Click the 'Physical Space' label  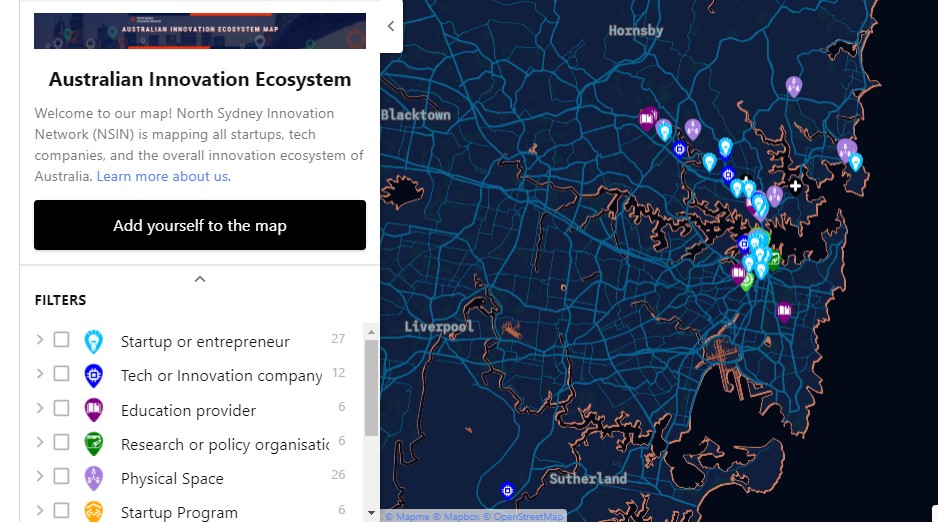pos(172,479)
